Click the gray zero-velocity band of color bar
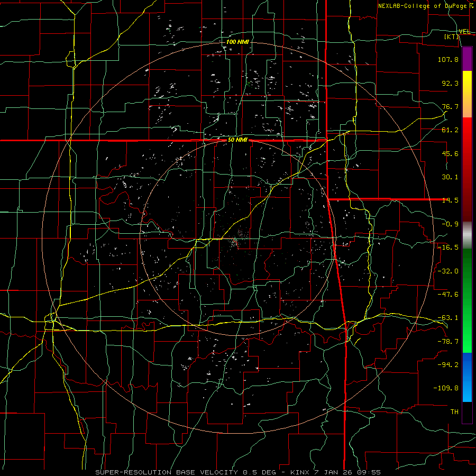 [467, 235]
